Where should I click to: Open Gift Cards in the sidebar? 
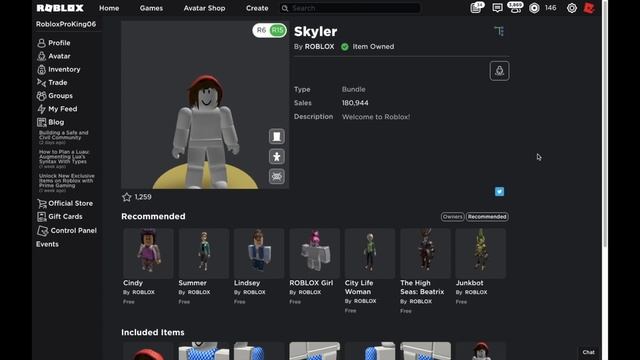click(60, 217)
